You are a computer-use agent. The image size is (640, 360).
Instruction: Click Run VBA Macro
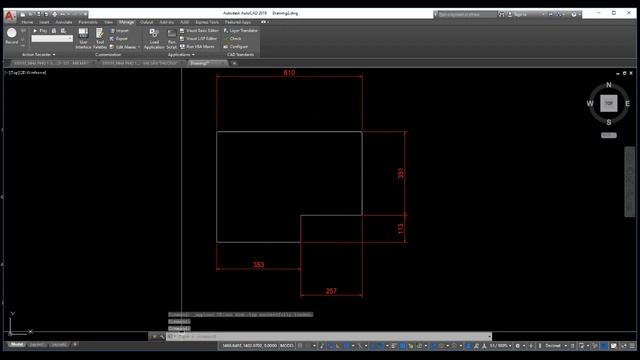[197, 47]
